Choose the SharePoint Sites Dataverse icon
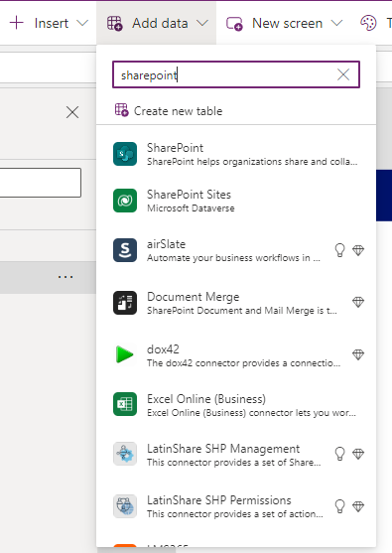 125,201
